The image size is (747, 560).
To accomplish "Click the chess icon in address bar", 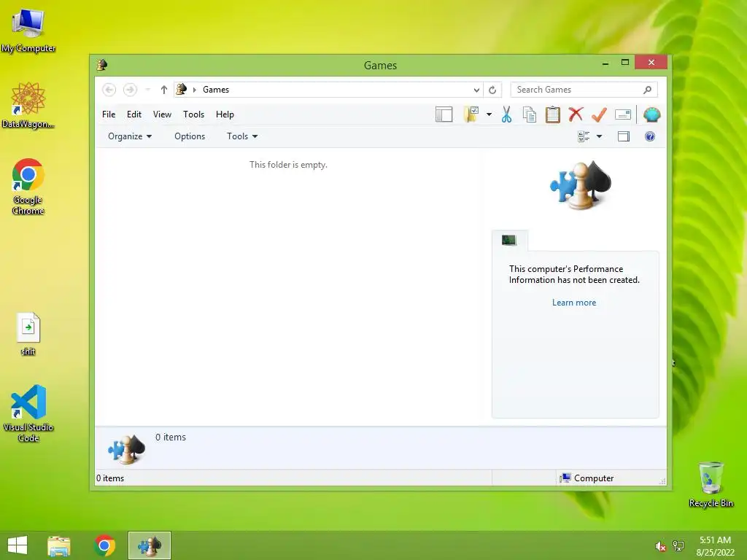I will [x=182, y=90].
